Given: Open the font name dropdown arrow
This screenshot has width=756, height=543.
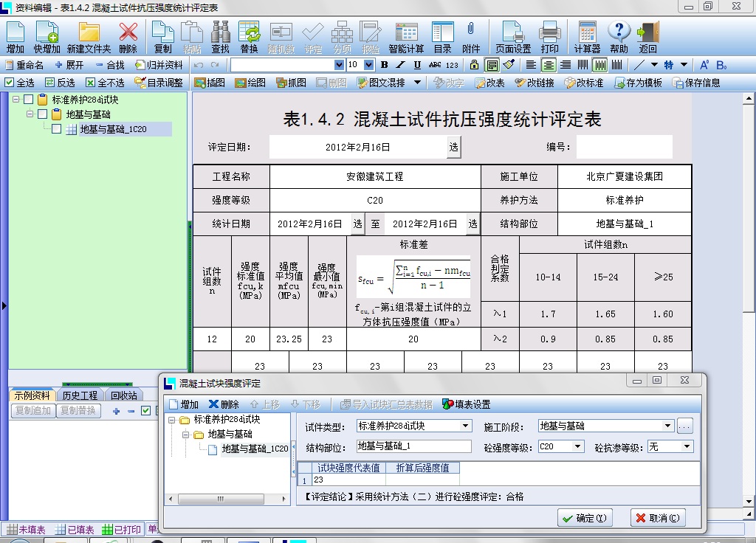Looking at the screenshot, I should 340,65.
